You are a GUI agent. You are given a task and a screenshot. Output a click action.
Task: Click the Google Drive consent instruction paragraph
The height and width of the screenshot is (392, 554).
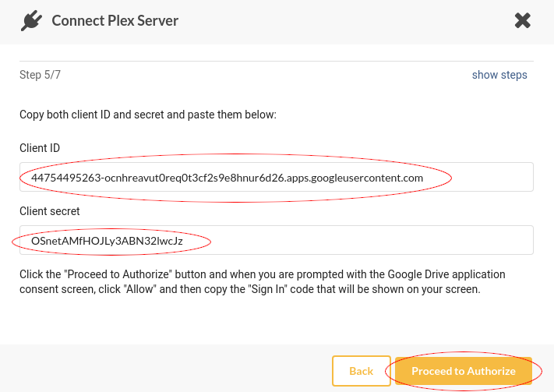[x=262, y=281]
